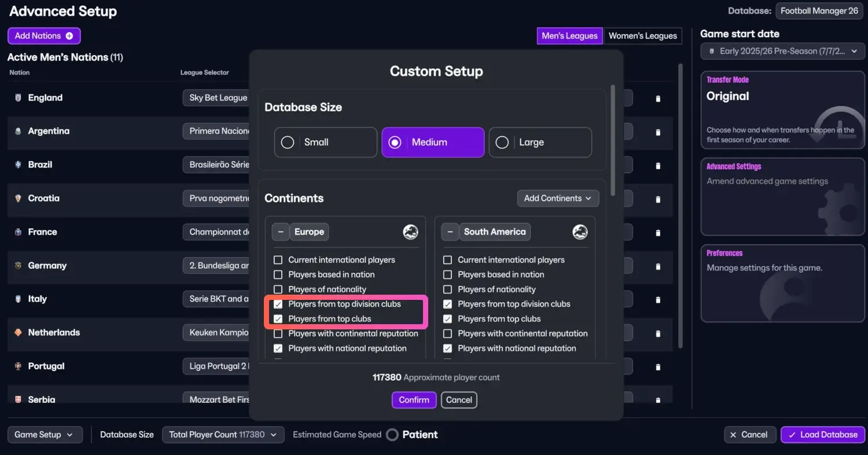The width and height of the screenshot is (868, 455).
Task: Cancel the Custom Setup dialog
Action: pos(459,400)
